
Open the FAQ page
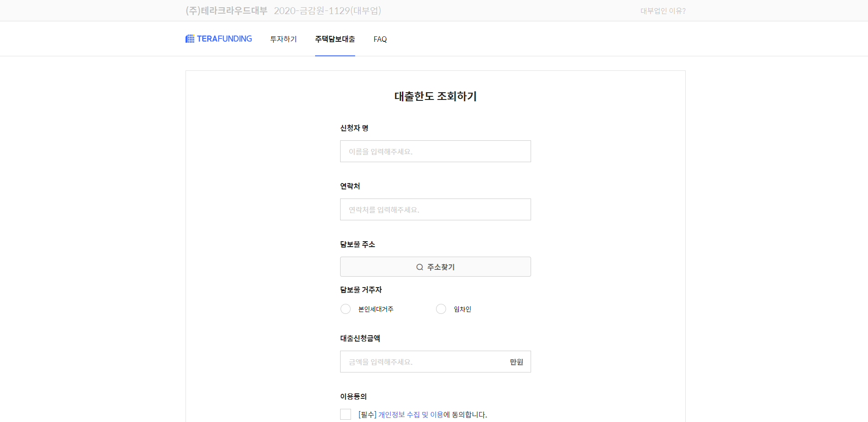pyautogui.click(x=380, y=39)
